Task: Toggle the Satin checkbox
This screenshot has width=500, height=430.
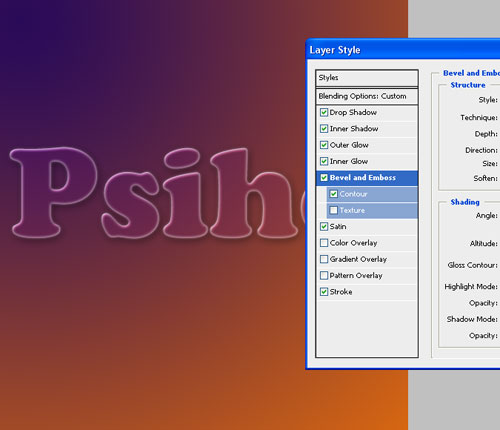Action: (x=324, y=227)
